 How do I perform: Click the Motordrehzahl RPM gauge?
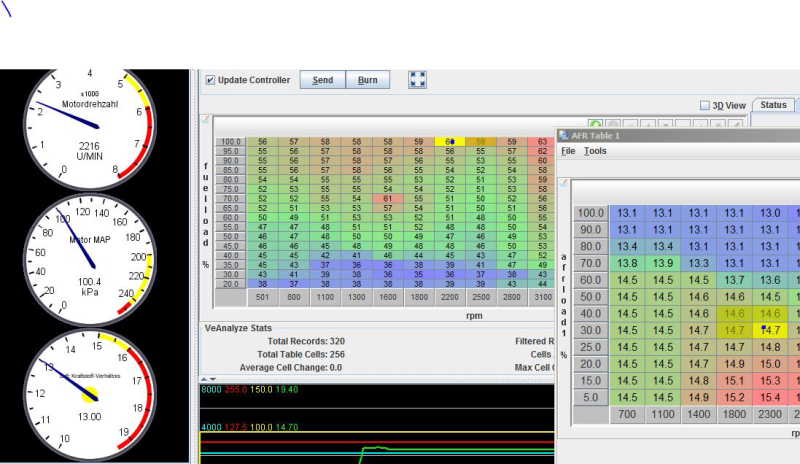(91, 126)
